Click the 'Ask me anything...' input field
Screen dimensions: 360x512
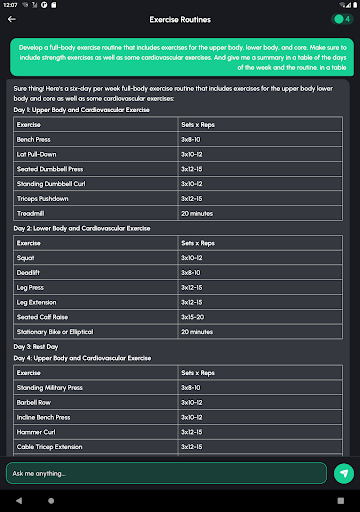click(x=166, y=473)
